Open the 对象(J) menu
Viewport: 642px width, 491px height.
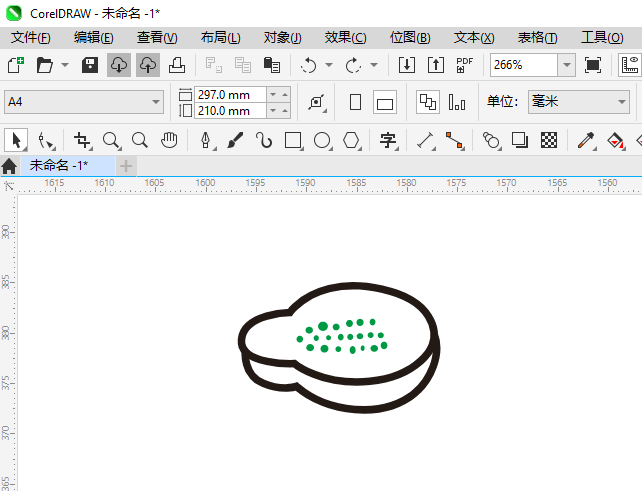tap(283, 38)
